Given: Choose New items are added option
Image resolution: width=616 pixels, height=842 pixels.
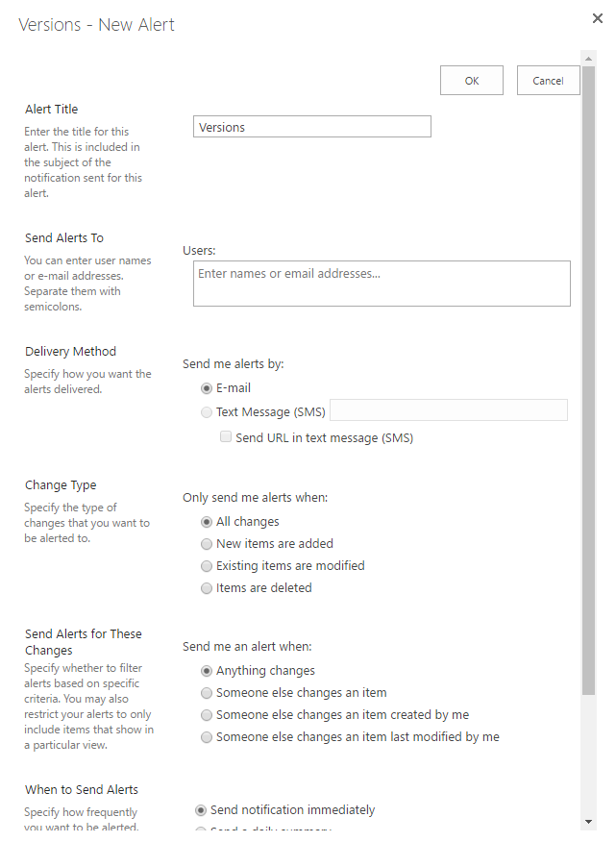Looking at the screenshot, I should click(x=207, y=544).
